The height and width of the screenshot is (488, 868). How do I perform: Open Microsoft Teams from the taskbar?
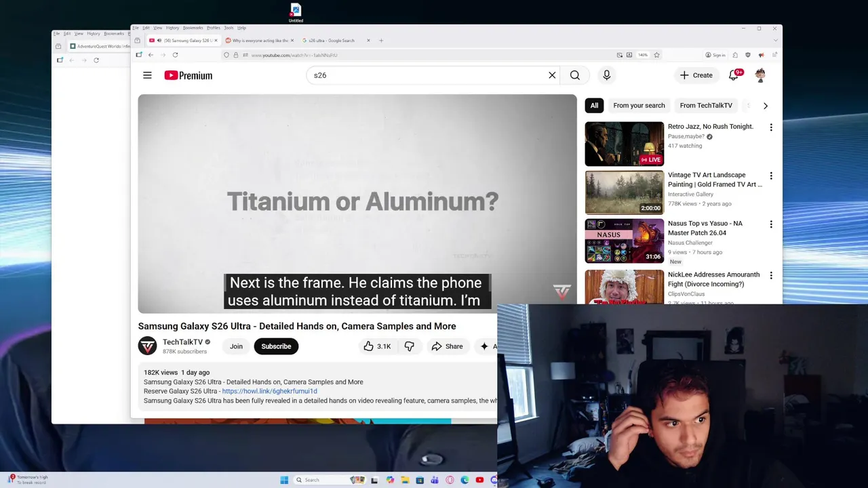pyautogui.click(x=435, y=480)
